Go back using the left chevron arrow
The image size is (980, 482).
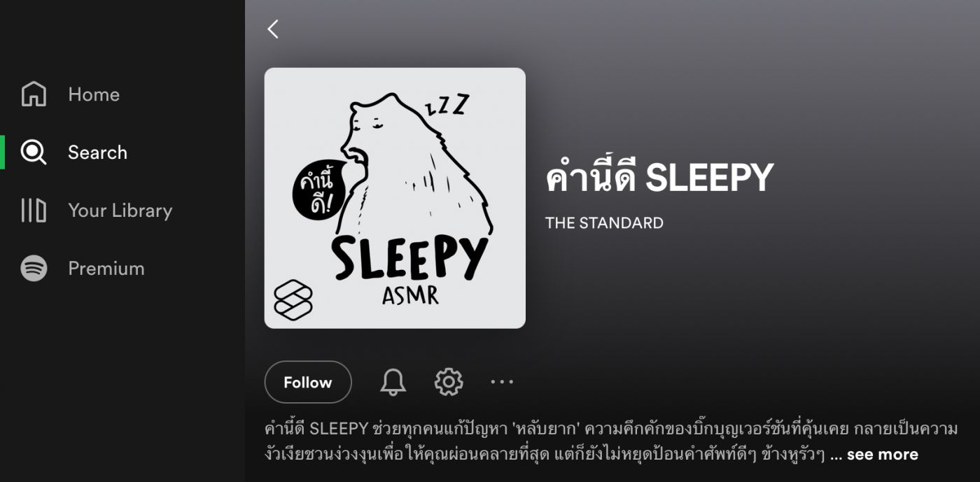[273, 29]
